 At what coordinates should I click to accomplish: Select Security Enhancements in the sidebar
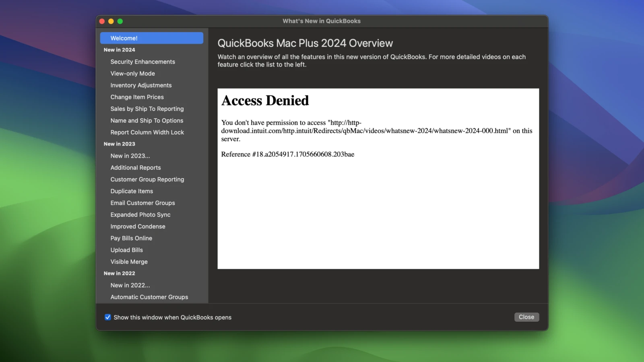point(142,62)
